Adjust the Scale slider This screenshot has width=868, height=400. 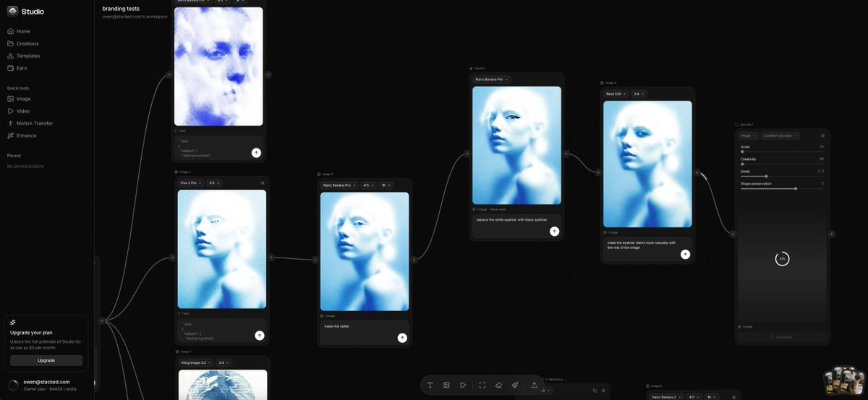(x=783, y=152)
